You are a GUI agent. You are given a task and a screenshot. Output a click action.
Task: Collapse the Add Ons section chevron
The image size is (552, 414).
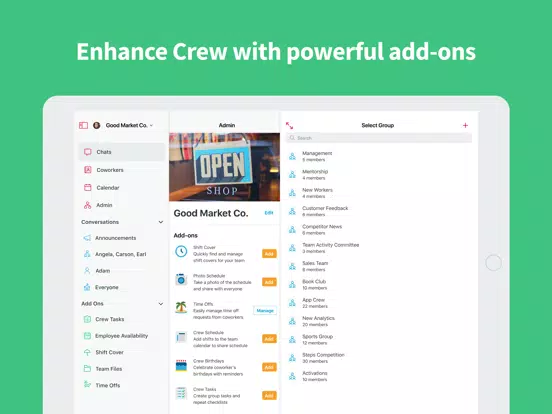point(161,304)
